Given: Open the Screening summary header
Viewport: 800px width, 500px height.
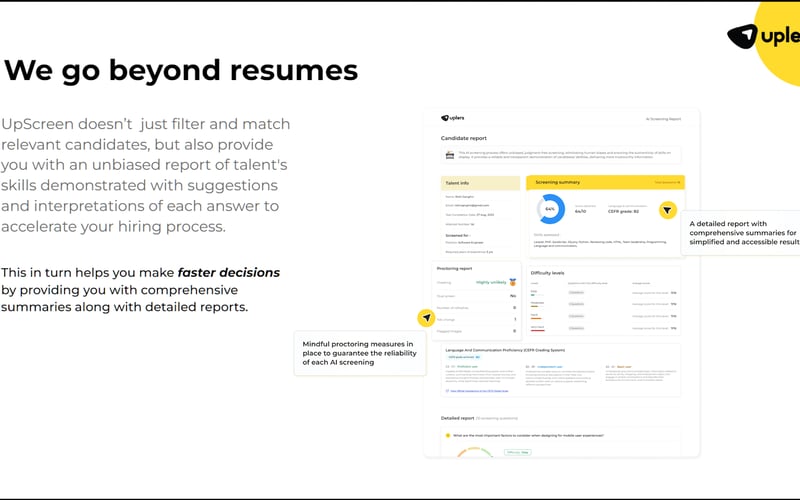Looking at the screenshot, I should point(605,182).
